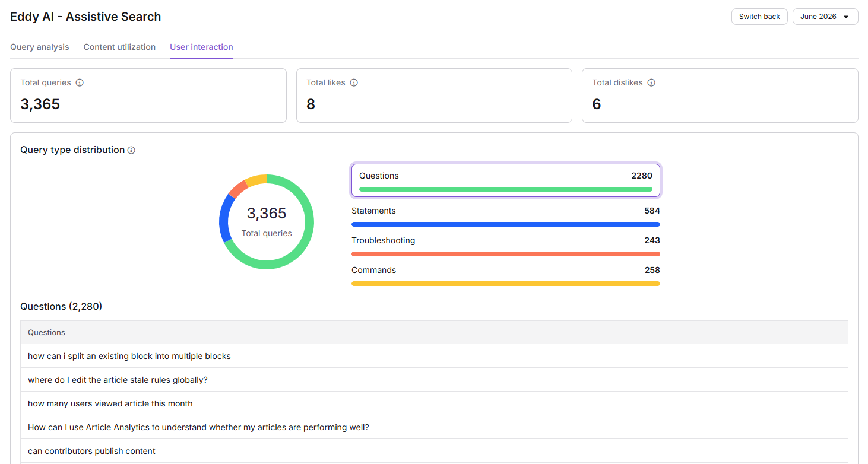
Task: Click the 584 Statements count
Action: [652, 211]
